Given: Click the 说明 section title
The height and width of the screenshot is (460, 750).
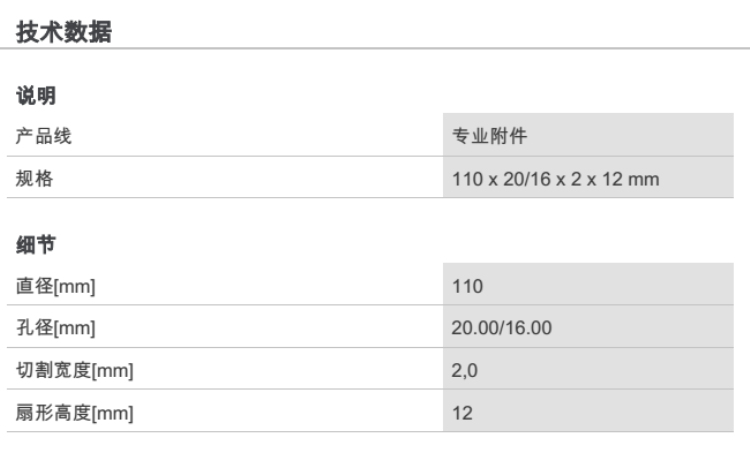Looking at the screenshot, I should [x=35, y=97].
